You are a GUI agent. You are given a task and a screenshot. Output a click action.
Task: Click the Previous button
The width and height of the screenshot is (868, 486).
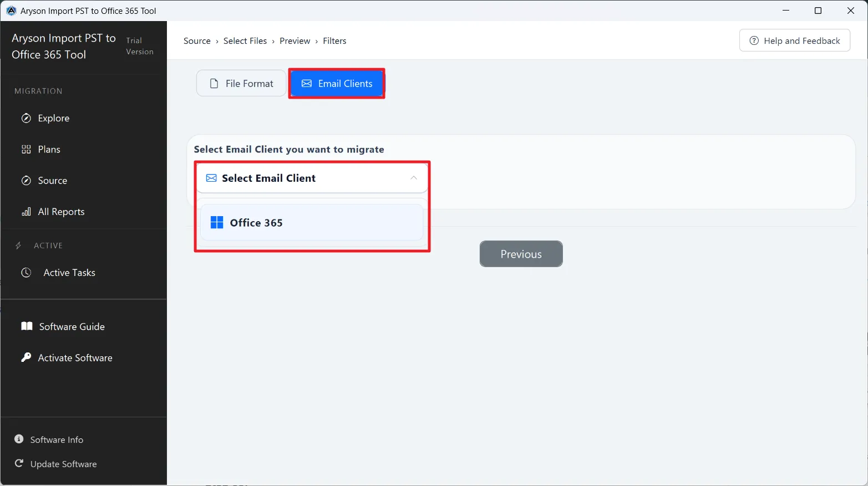click(521, 254)
